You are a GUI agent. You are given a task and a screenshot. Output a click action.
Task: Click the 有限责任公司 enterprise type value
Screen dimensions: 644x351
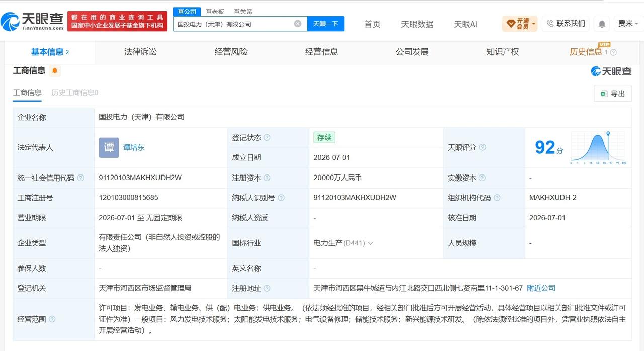click(x=159, y=242)
